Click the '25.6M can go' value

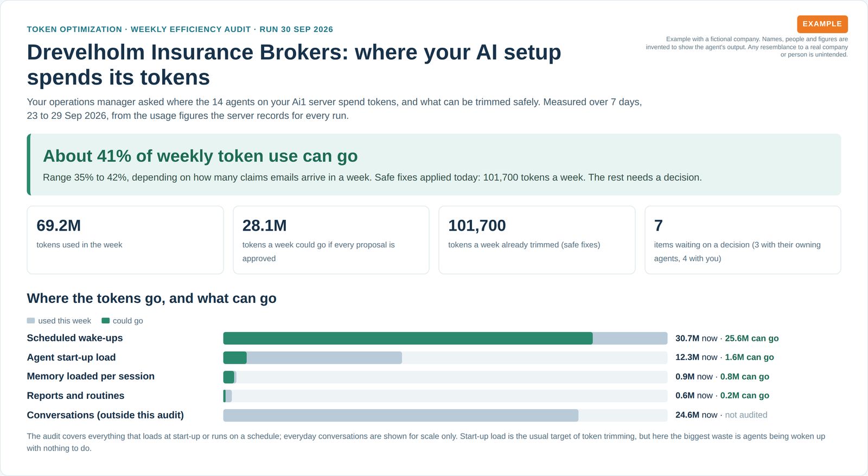752,338
